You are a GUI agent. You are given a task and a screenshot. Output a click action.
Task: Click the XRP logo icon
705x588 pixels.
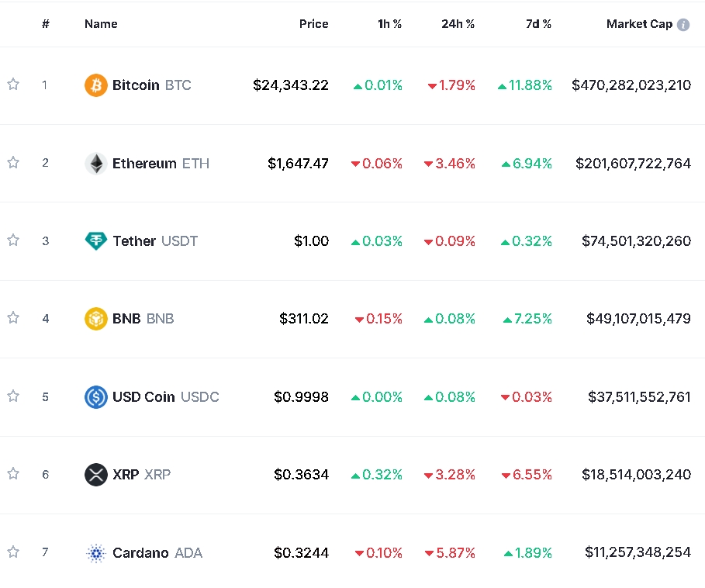click(x=96, y=475)
